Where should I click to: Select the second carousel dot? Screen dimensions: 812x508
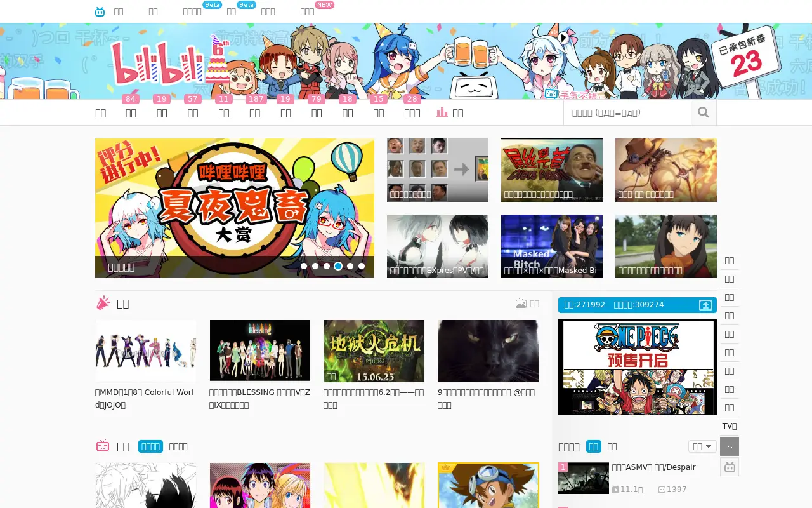[x=315, y=266]
